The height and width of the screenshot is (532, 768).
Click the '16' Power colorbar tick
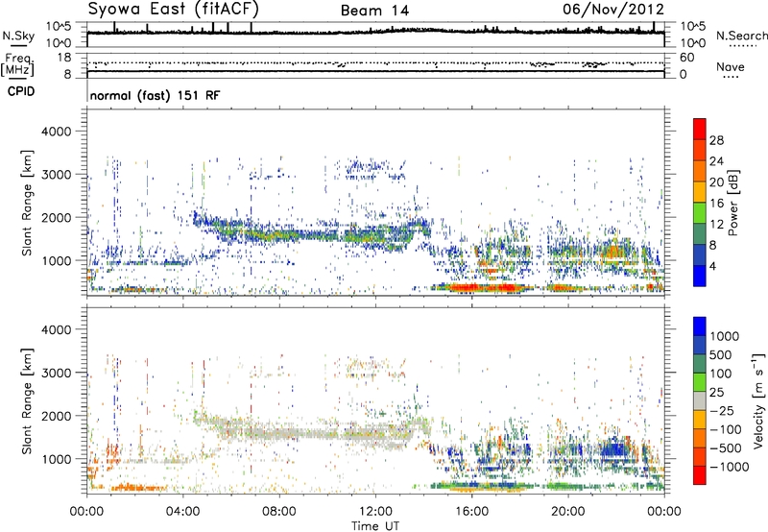(716, 204)
